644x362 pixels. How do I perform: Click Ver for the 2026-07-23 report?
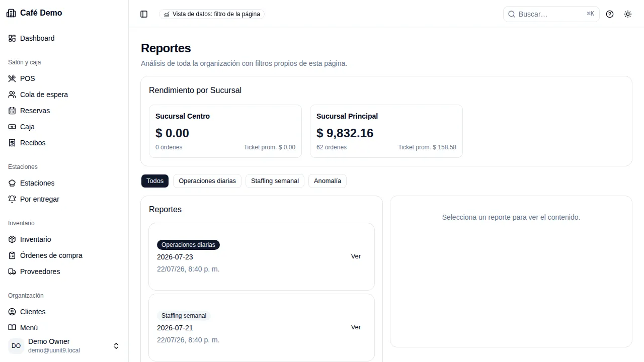pyautogui.click(x=356, y=256)
